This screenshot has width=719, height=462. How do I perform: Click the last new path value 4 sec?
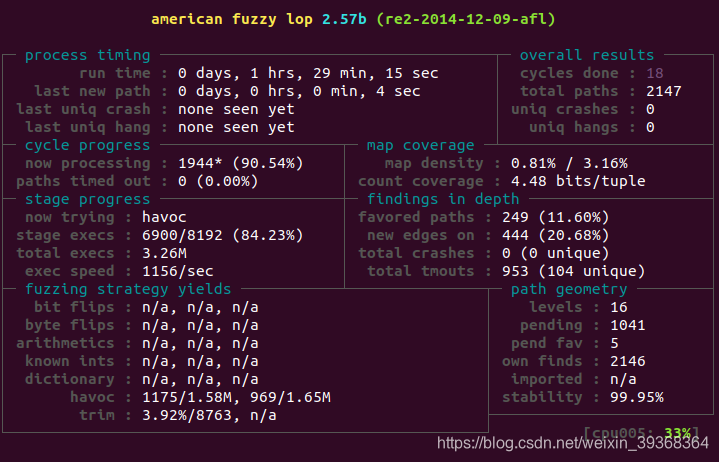click(x=398, y=91)
